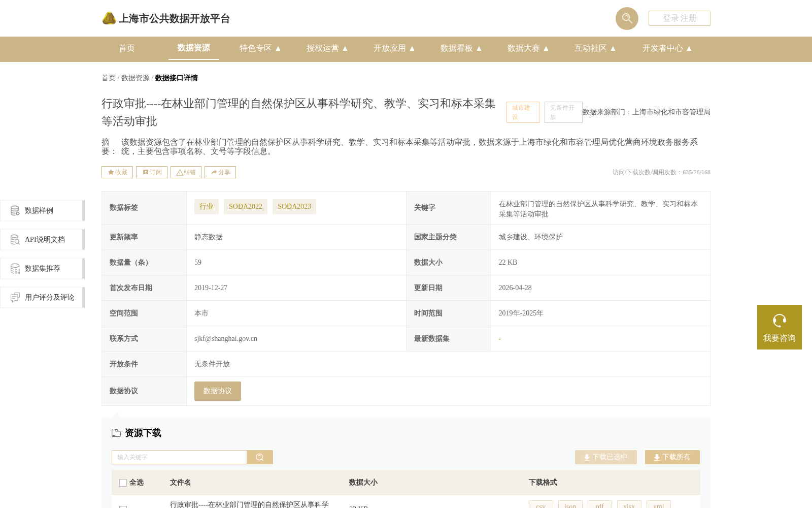Screen dimensions: 812x508
Task: Open 数据集推荐 sidebar item
Action: [43, 268]
